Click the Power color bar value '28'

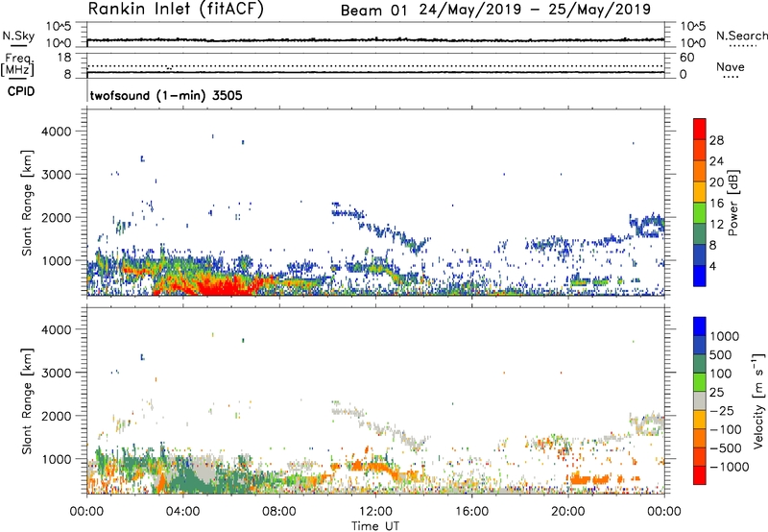point(716,140)
